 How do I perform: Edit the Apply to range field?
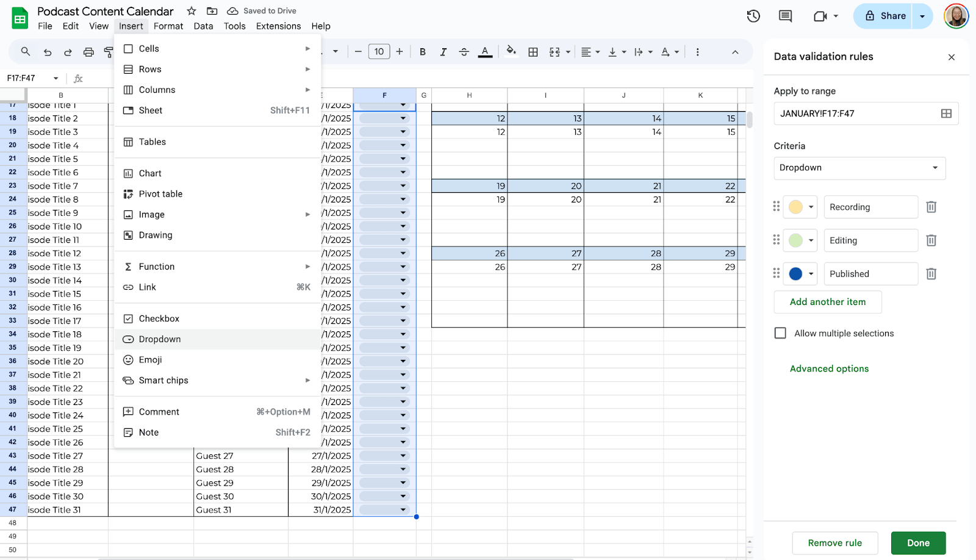click(x=854, y=113)
